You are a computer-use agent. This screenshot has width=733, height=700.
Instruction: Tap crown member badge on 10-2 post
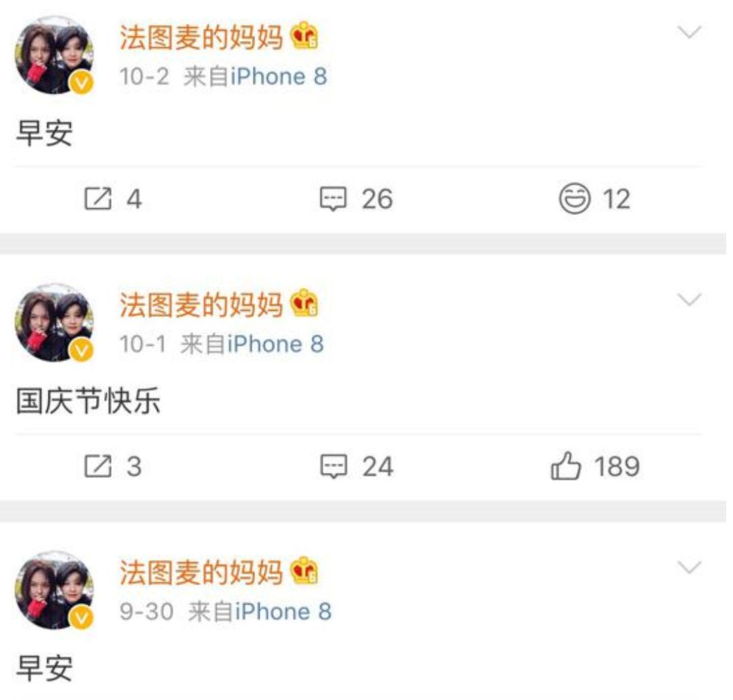tap(304, 35)
